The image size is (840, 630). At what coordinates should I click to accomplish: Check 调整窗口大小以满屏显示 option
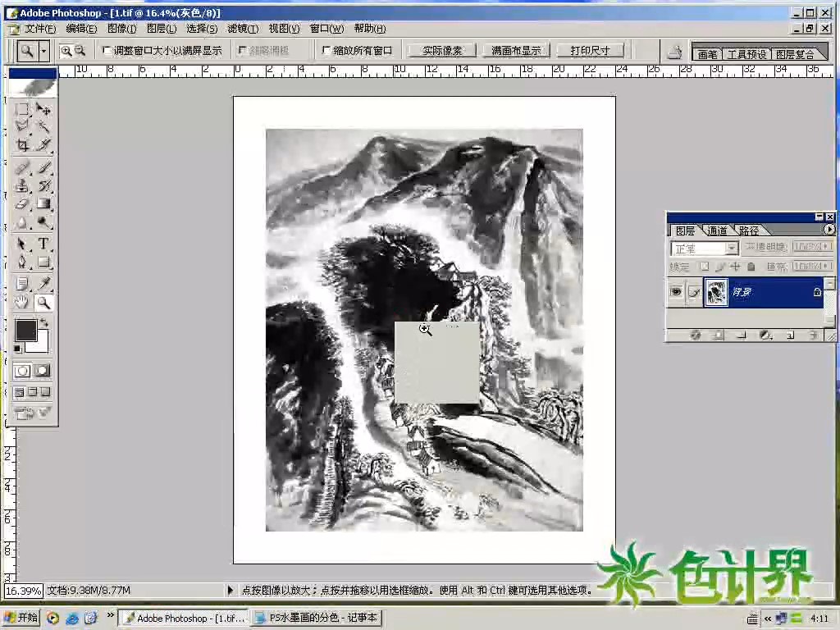[107, 49]
